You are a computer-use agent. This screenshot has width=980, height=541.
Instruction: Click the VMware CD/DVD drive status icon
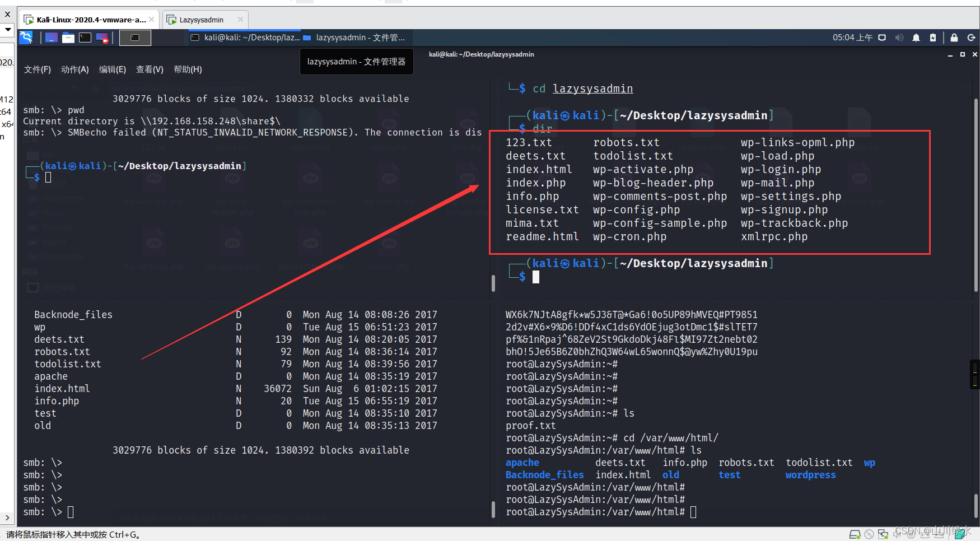point(869,534)
